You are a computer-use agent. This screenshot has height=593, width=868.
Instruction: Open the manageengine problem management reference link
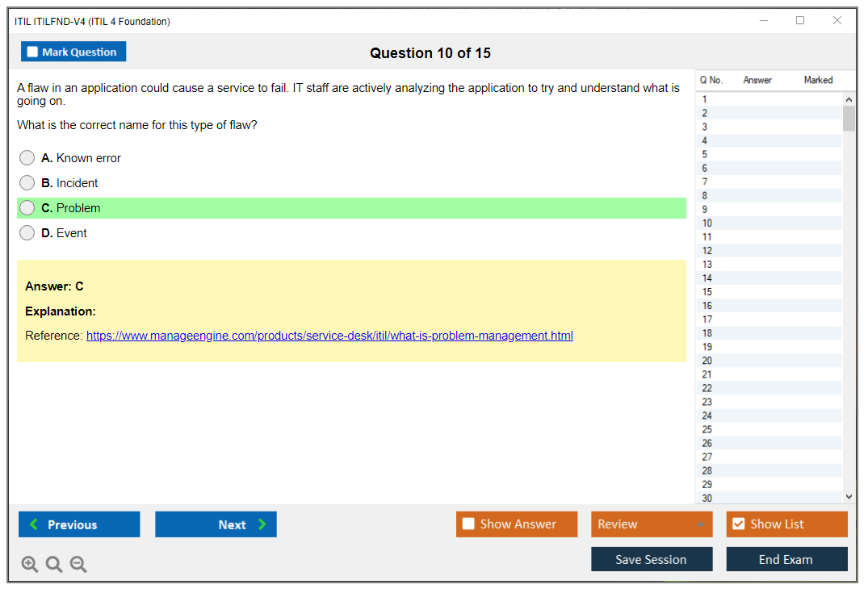tap(329, 336)
